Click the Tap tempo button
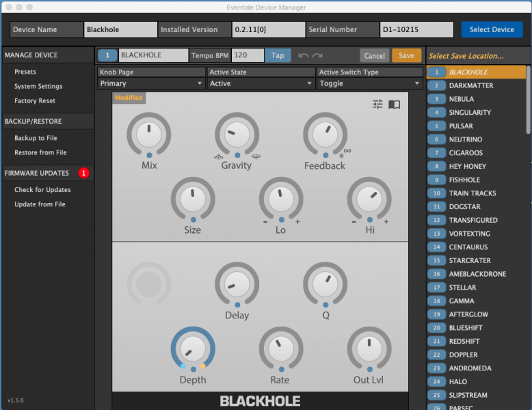532x410 pixels. pyautogui.click(x=278, y=55)
